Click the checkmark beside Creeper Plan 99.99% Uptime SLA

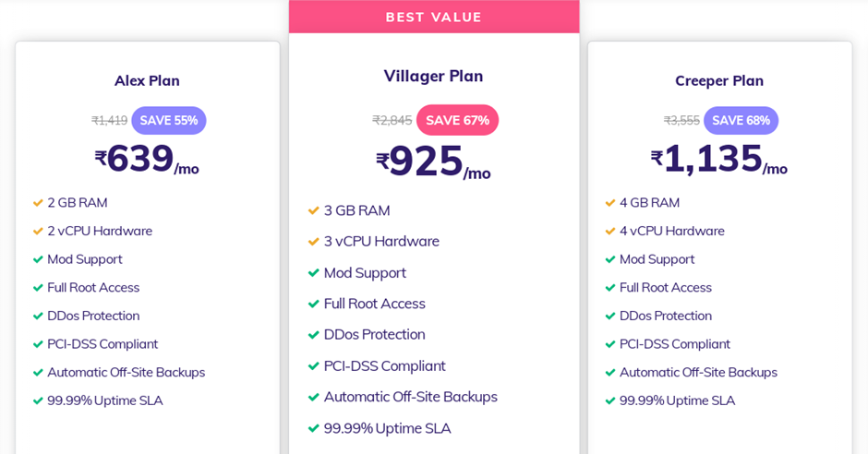tap(610, 400)
